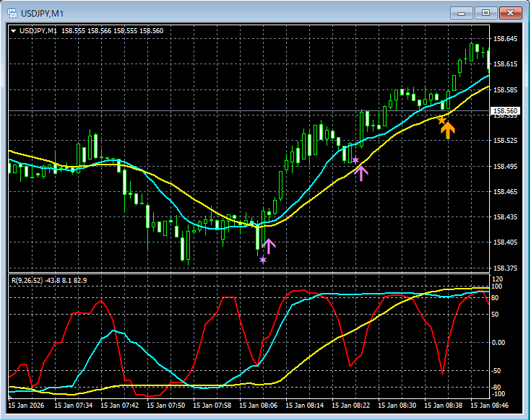This screenshot has width=531, height=420.
Task: Select the pink up arrow near 08:22
Action: pyautogui.click(x=361, y=172)
